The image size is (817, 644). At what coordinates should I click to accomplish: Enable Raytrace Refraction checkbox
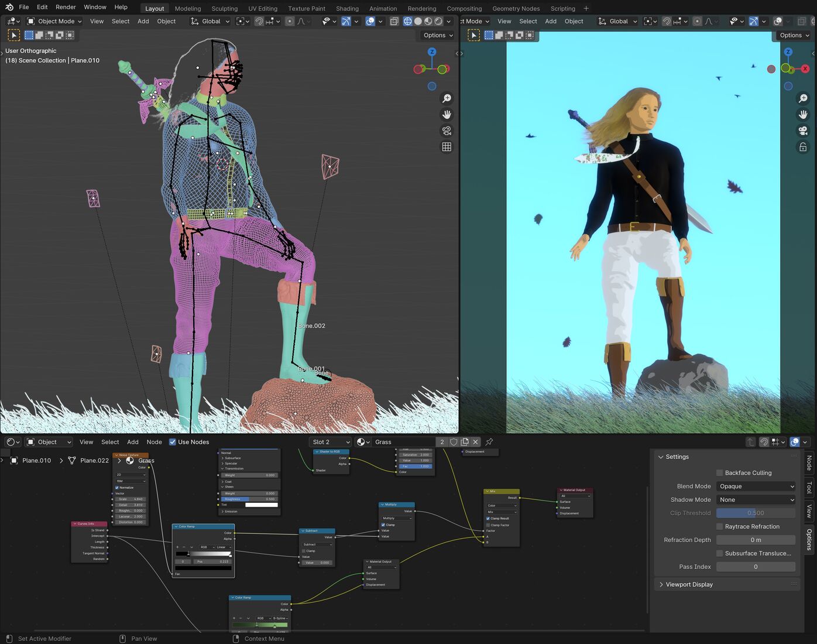tap(720, 526)
